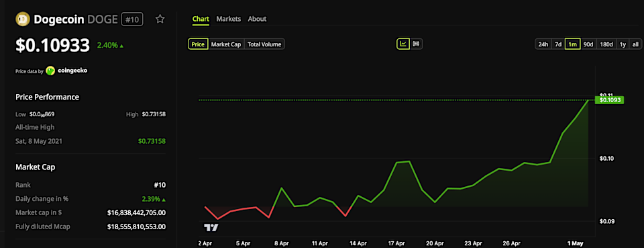644x248 pixels.
Task: Click the CoinGecko gecko logo
Action: pyautogui.click(x=50, y=71)
